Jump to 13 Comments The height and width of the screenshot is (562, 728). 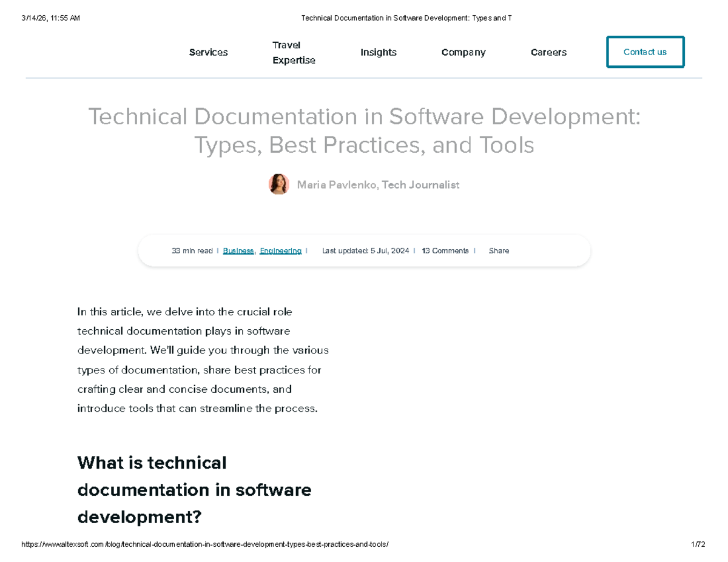(x=445, y=250)
